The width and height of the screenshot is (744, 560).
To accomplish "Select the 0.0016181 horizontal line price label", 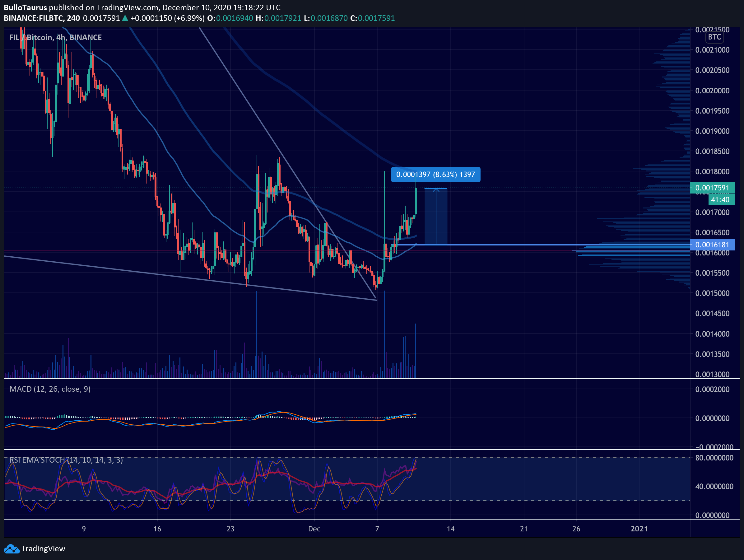I will coord(712,245).
